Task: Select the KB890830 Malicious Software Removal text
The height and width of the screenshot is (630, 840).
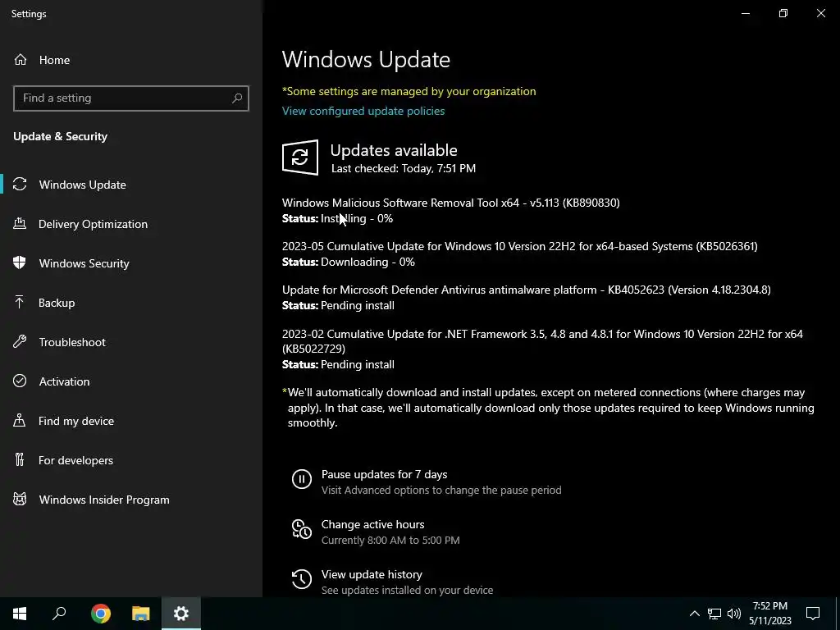Action: [451, 203]
